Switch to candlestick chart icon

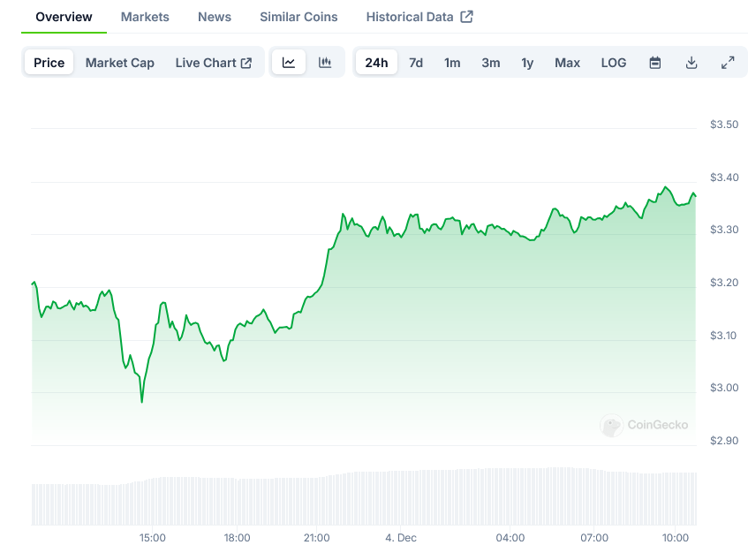325,63
